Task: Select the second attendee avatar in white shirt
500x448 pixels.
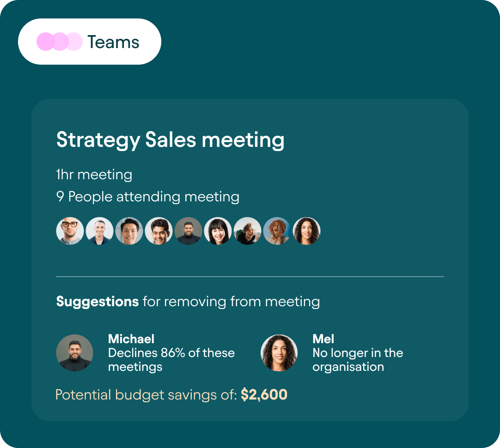Action: pos(99,231)
